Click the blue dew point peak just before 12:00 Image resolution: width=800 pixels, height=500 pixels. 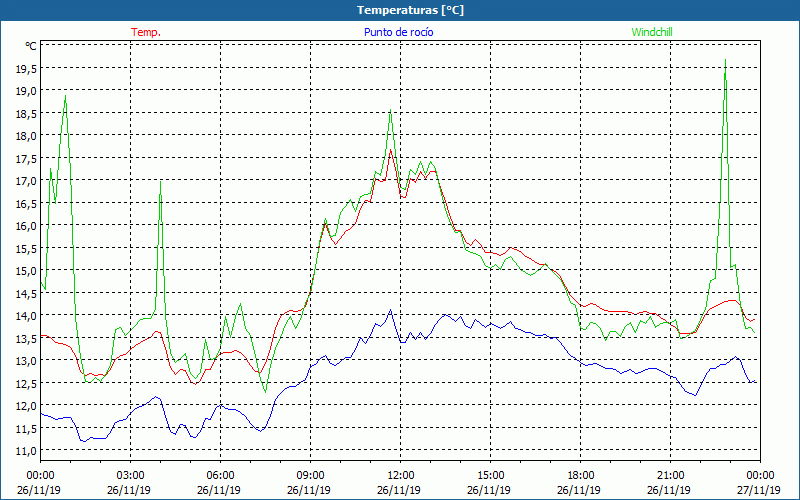390,310
